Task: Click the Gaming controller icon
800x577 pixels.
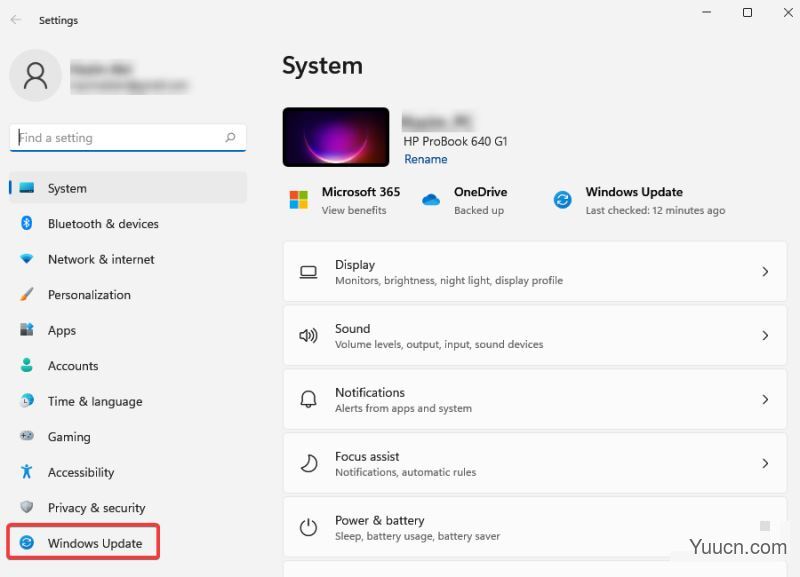Action: point(27,436)
